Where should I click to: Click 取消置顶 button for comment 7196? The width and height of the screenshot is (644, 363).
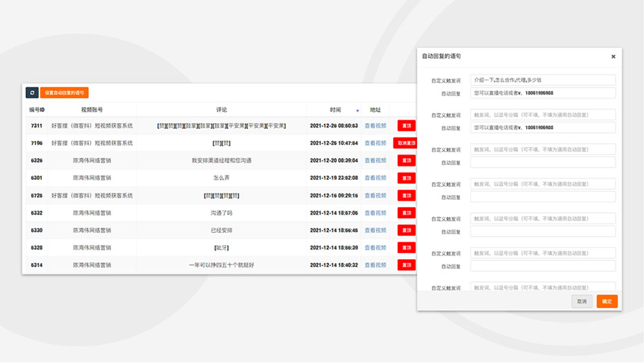pyautogui.click(x=405, y=143)
